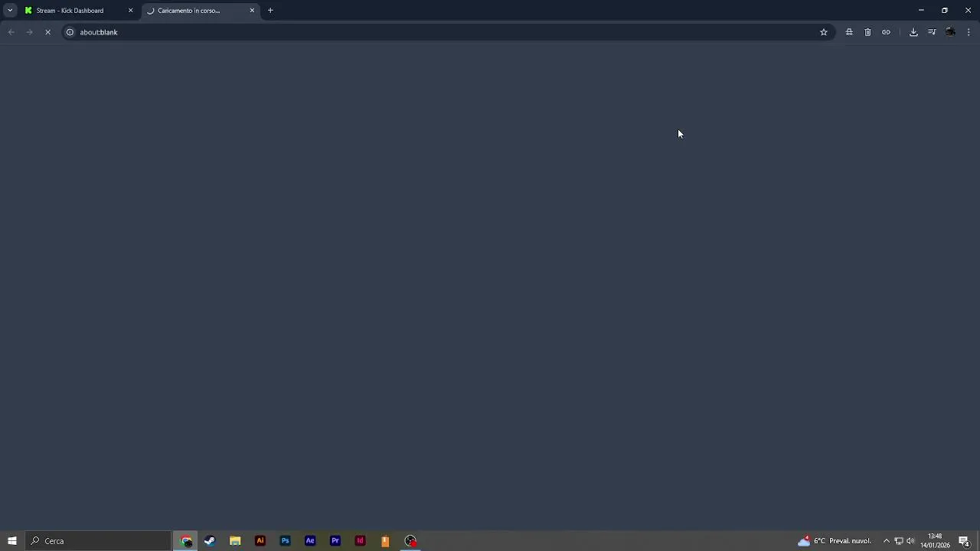Click the Chrome taskbar icon
The height and width of the screenshot is (551, 980).
tap(186, 541)
